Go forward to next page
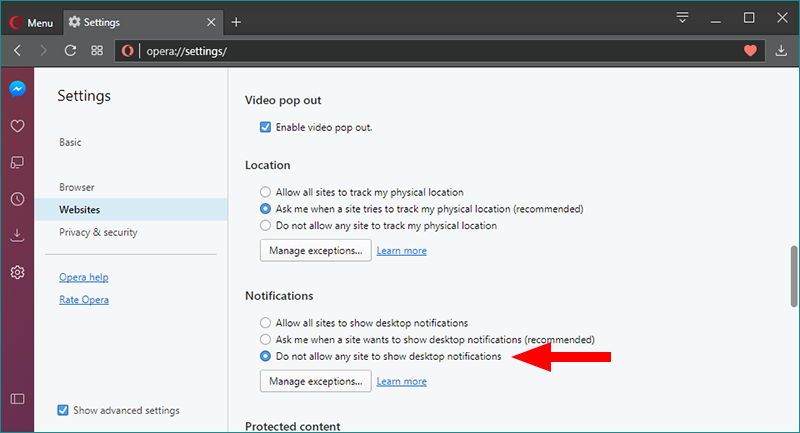The height and width of the screenshot is (433, 800). tap(43, 50)
